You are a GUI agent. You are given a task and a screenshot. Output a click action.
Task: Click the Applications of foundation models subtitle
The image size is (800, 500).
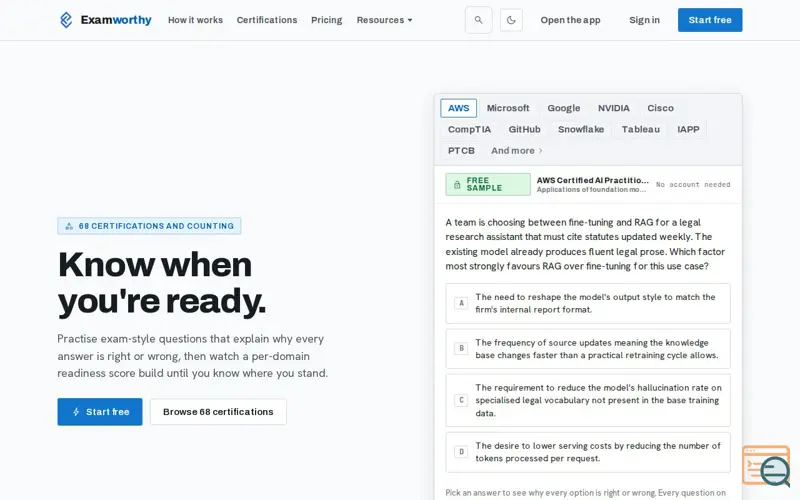point(591,190)
